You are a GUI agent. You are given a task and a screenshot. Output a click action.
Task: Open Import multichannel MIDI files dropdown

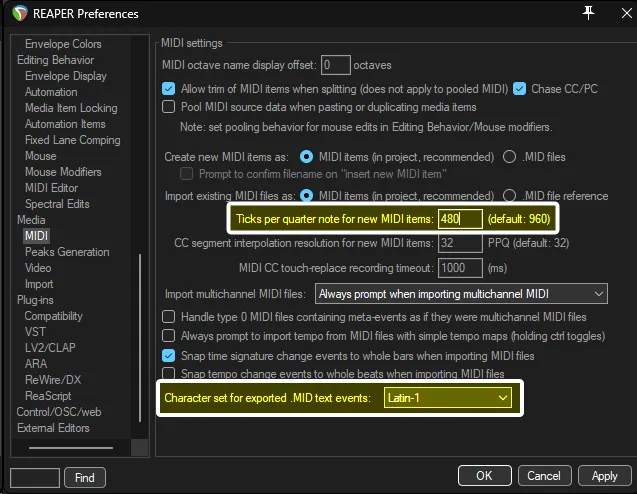pos(461,294)
